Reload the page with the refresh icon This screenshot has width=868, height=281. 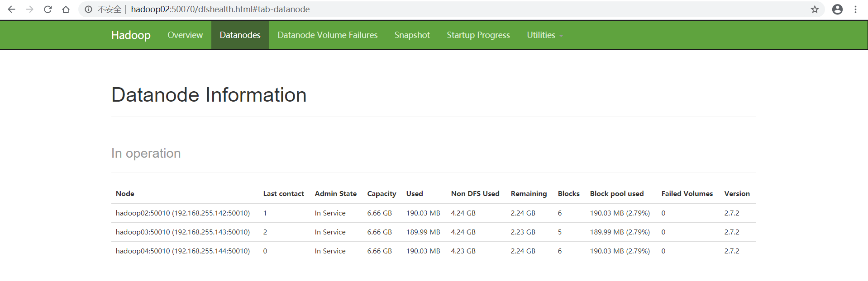click(x=48, y=9)
